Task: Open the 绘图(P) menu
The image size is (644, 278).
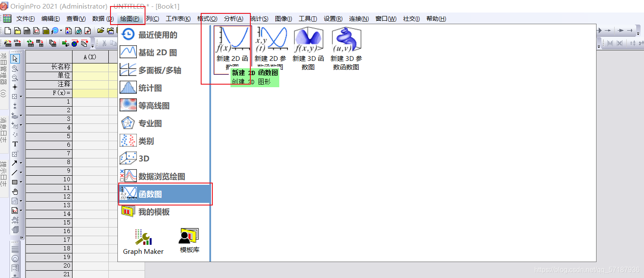Action: [x=129, y=19]
